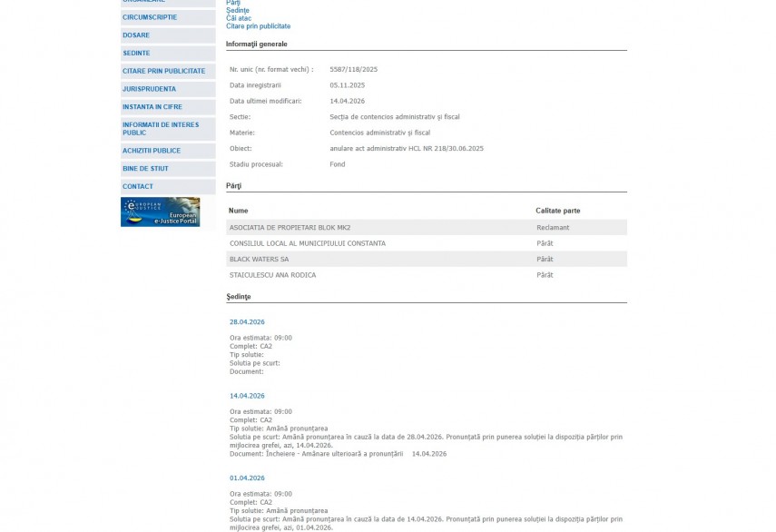The height and width of the screenshot is (532, 776).
Task: Open Informatii de interes public
Action: pos(161,129)
